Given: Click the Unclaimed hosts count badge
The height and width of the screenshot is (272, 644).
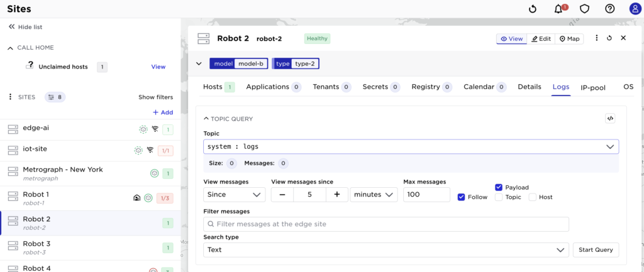Looking at the screenshot, I should click(102, 67).
